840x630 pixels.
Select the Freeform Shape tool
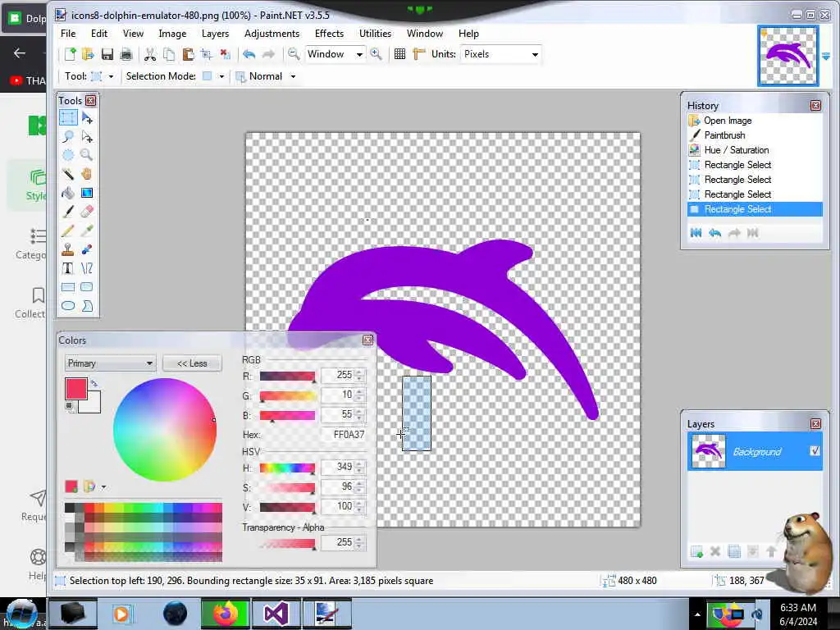tap(87, 306)
